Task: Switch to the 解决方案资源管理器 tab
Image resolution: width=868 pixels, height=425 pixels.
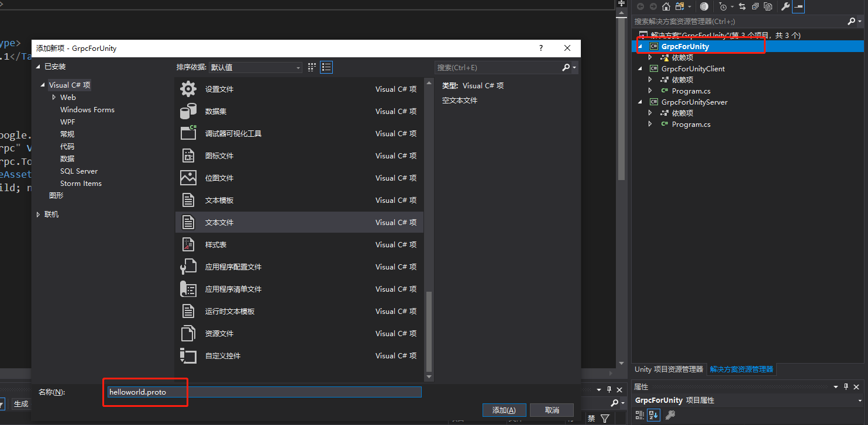Action: pyautogui.click(x=741, y=369)
